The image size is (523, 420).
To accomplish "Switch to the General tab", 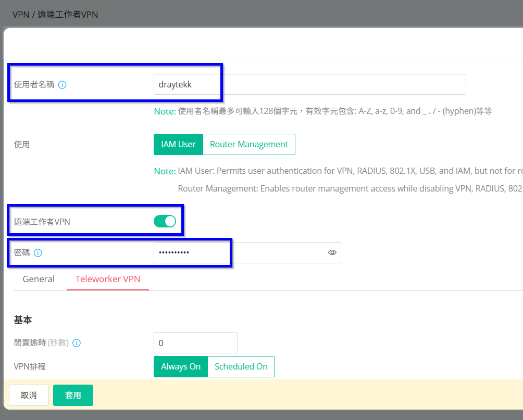I will [39, 279].
